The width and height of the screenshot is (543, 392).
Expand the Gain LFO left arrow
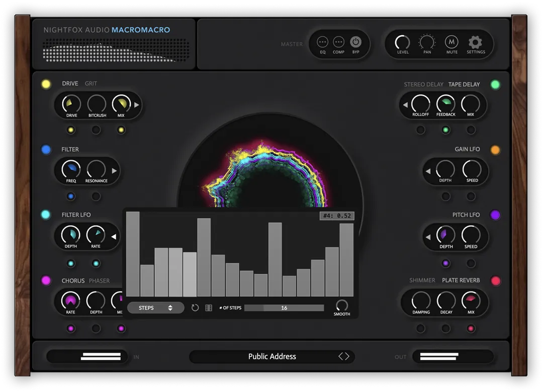pos(428,171)
